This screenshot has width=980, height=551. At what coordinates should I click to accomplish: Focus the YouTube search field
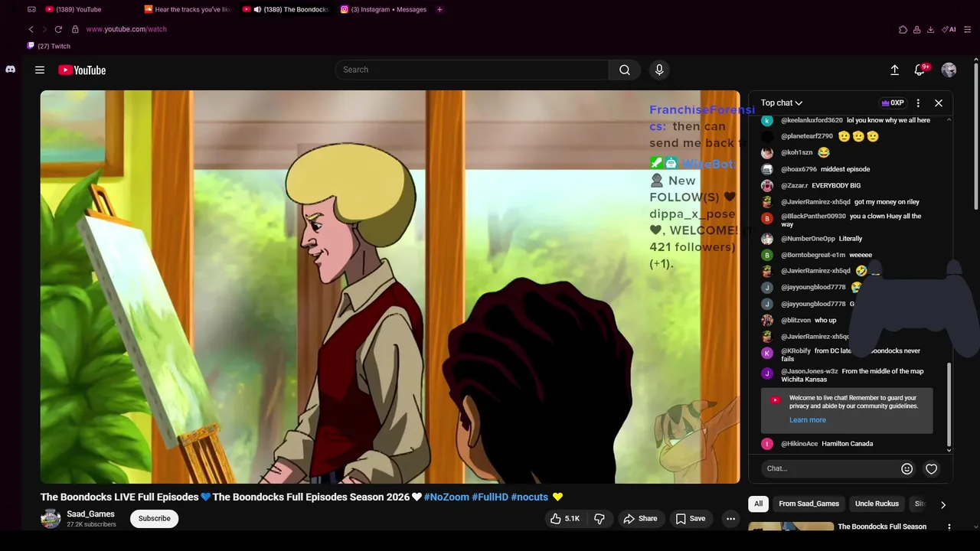coord(472,70)
